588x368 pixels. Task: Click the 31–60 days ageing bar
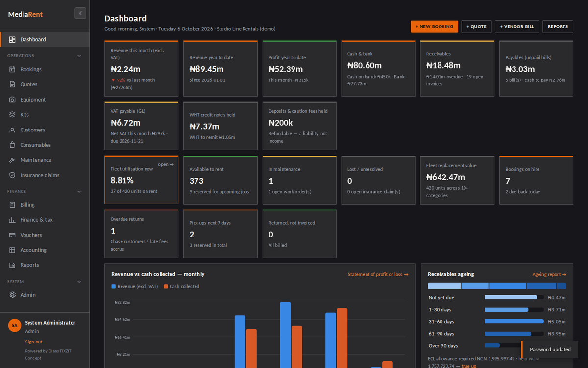click(514, 321)
